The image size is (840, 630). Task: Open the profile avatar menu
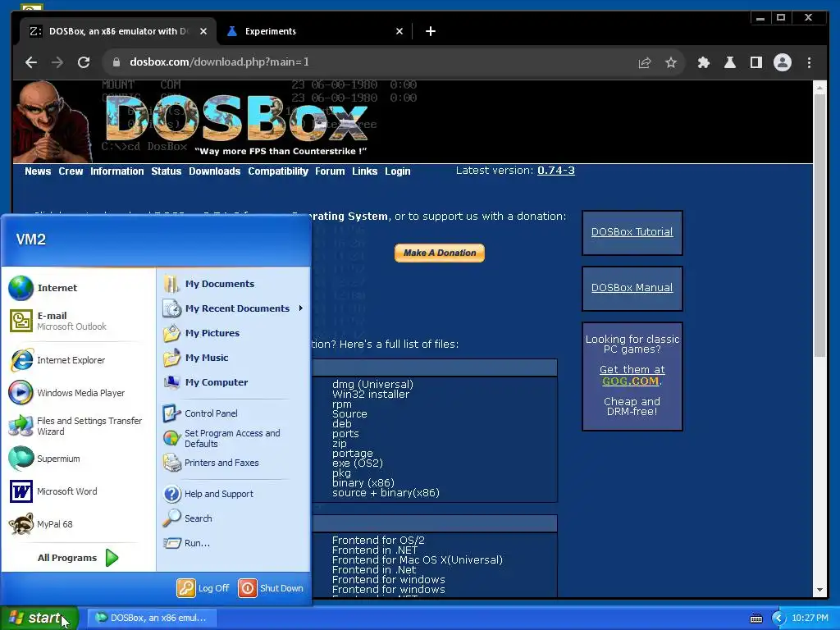pyautogui.click(x=782, y=62)
